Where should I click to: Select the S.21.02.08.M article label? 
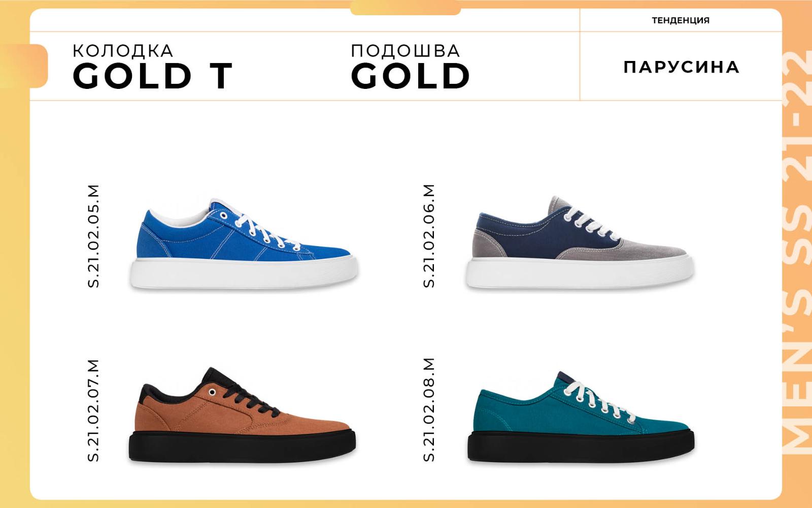[429, 410]
